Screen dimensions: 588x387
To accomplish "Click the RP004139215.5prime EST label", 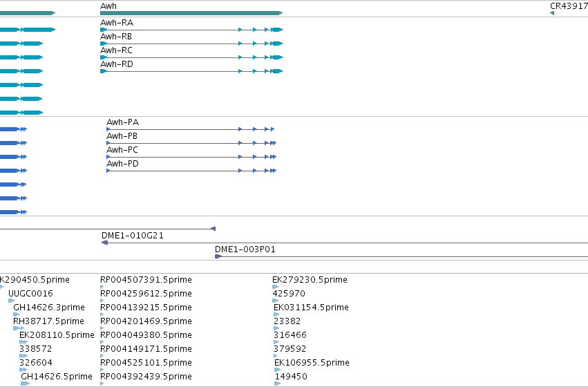I will tap(146, 308).
